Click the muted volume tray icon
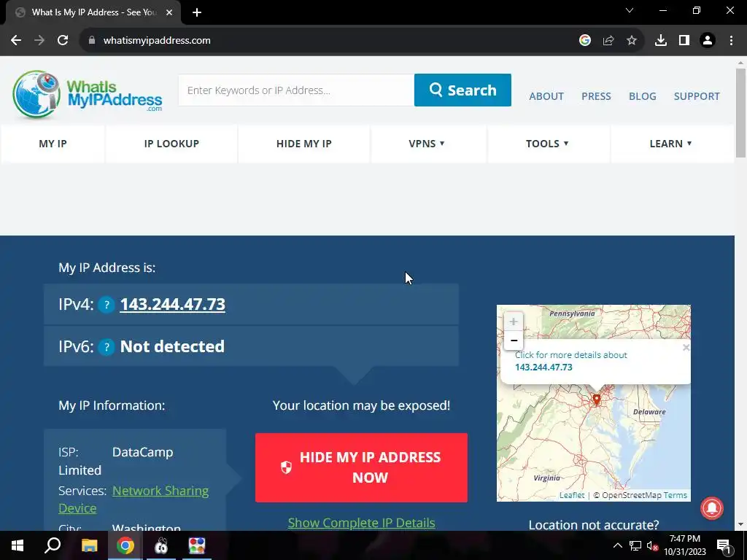This screenshot has height=560, width=747. click(x=652, y=545)
